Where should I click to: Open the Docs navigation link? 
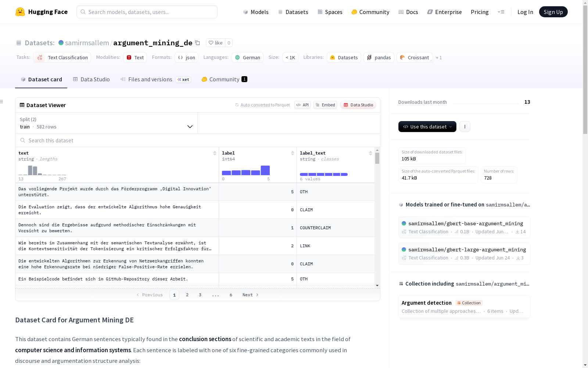pyautogui.click(x=408, y=12)
